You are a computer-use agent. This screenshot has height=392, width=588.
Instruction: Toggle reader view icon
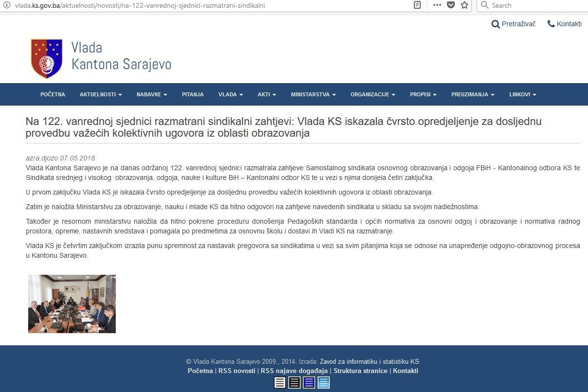click(417, 5)
